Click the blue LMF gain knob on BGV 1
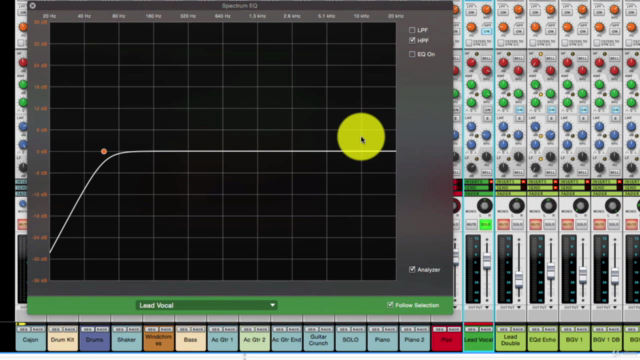640x360 pixels. (567, 127)
